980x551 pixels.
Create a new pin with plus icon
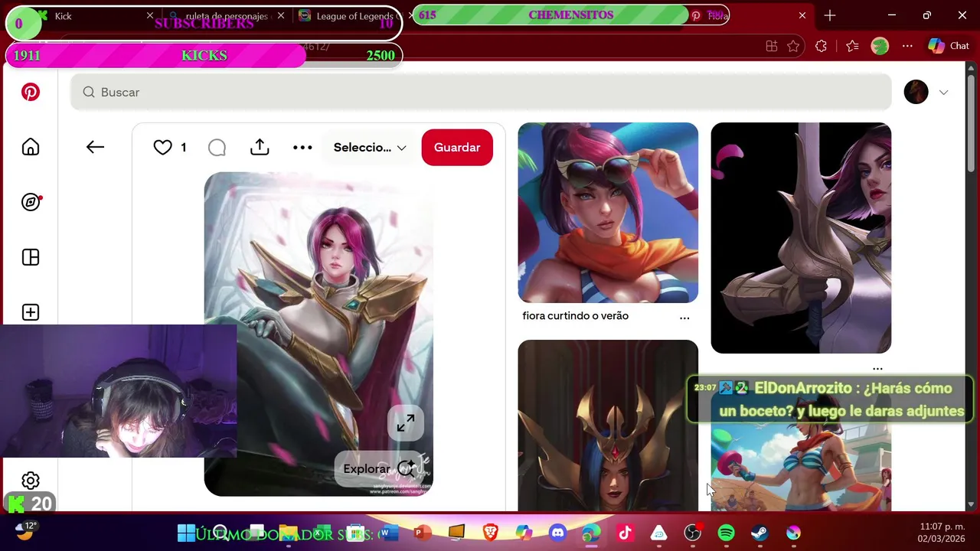31,312
